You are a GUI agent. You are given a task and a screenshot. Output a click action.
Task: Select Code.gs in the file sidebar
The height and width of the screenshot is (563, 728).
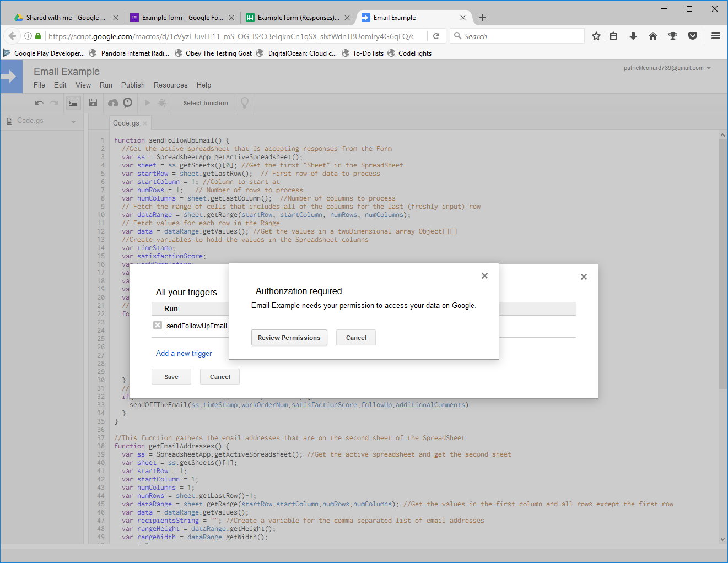click(30, 121)
